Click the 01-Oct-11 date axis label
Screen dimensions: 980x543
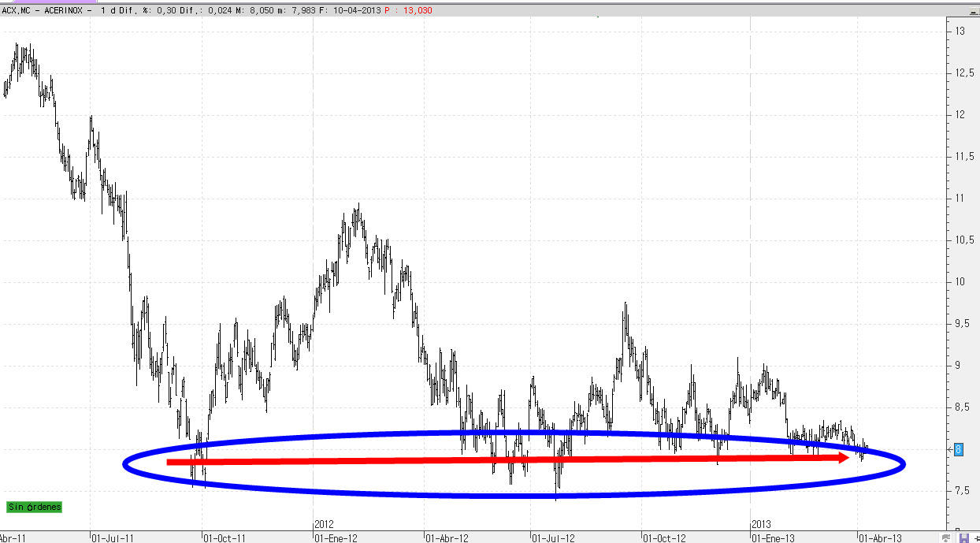(225, 538)
